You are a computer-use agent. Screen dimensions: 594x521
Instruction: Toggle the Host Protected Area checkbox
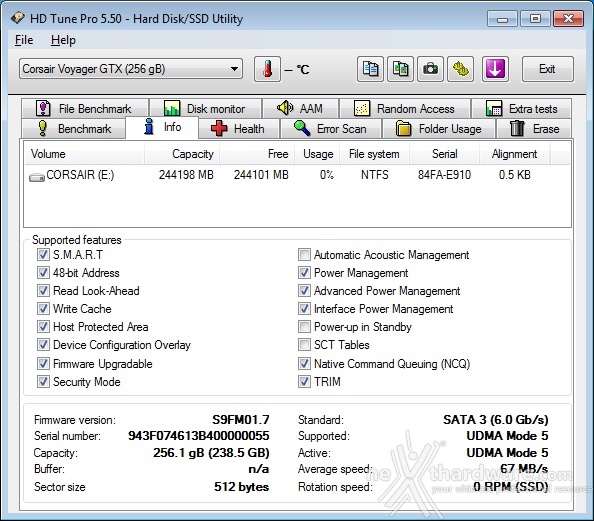pos(43,327)
